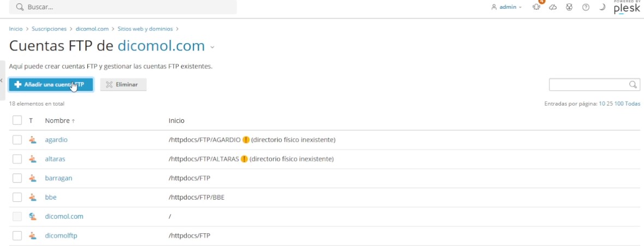Click the user icon next to agardio
The height and width of the screenshot is (246, 644).
point(33,140)
